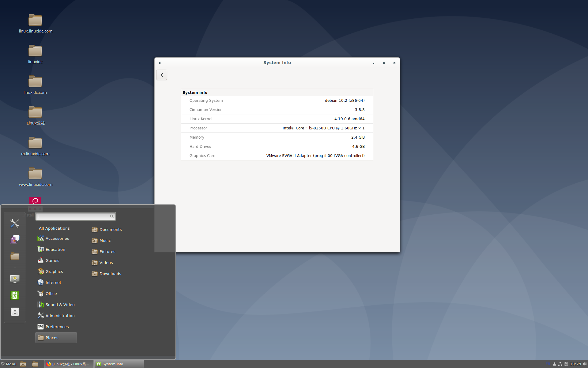Click the power manager tray icon
This screenshot has width=588, height=368.
(x=566, y=364)
